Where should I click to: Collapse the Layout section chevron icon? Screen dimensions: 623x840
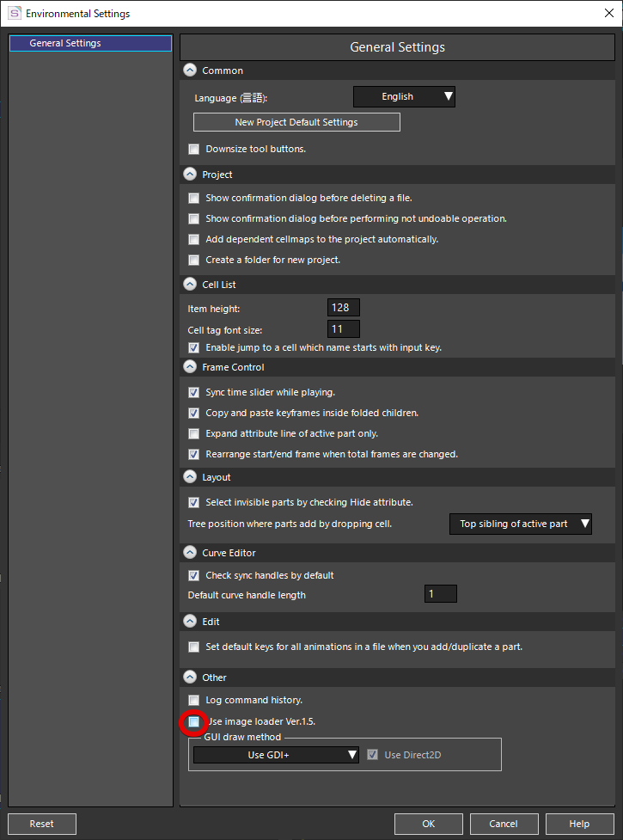pyautogui.click(x=190, y=477)
